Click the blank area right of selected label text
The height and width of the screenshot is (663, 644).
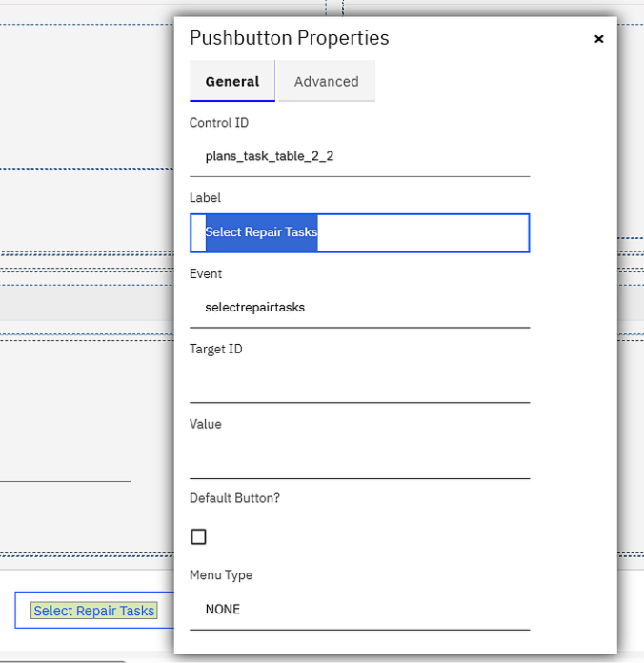(423, 233)
